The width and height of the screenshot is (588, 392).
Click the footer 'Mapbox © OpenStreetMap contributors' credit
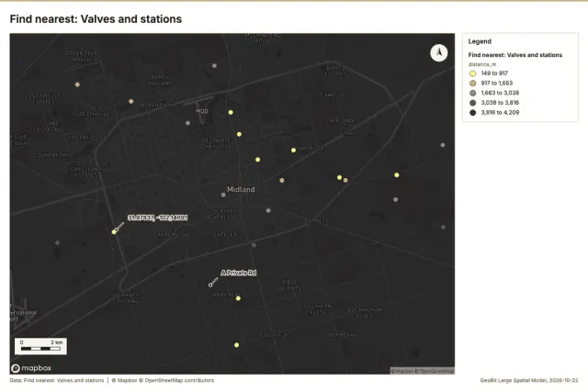tap(163, 380)
